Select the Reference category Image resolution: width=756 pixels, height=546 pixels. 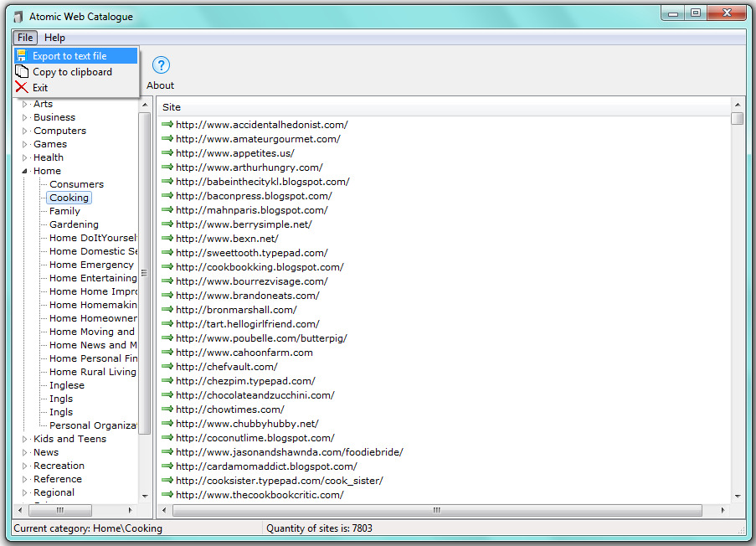[58, 479]
